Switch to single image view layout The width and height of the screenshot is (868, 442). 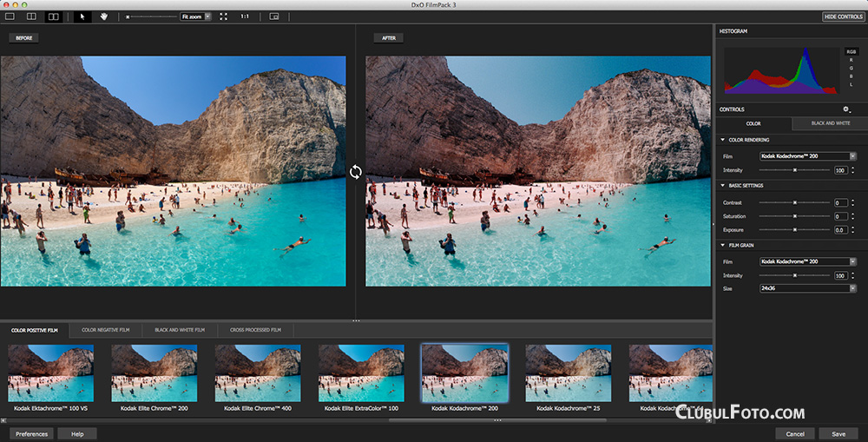11,16
